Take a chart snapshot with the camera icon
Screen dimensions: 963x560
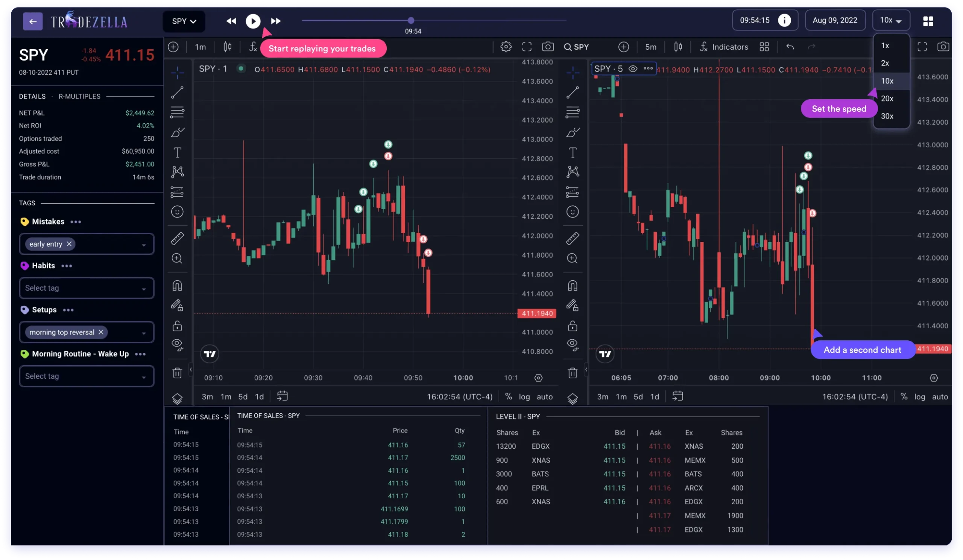pos(548,47)
